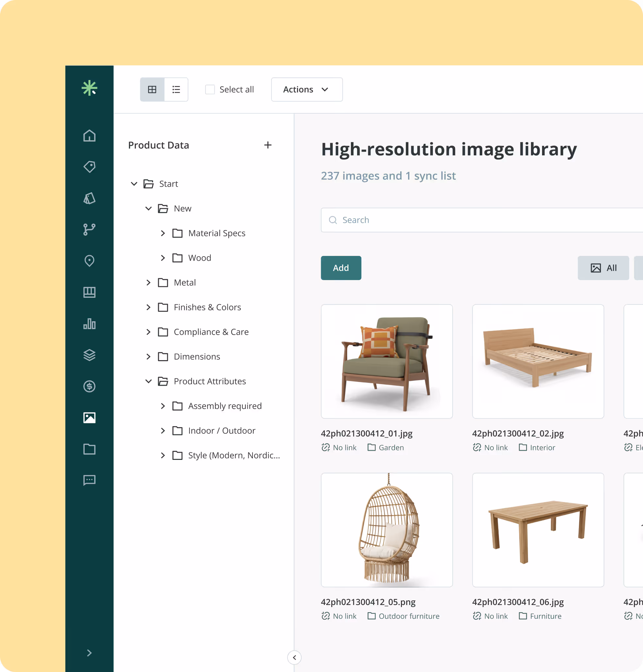643x672 pixels.
Task: Click the Search input field
Action: pyautogui.click(x=480, y=220)
